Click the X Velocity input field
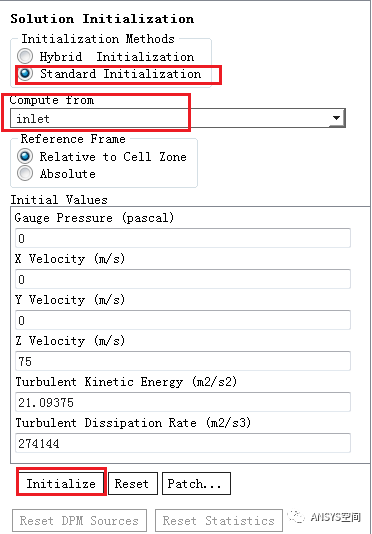Screen dimensions: 372x534 pos(183,279)
